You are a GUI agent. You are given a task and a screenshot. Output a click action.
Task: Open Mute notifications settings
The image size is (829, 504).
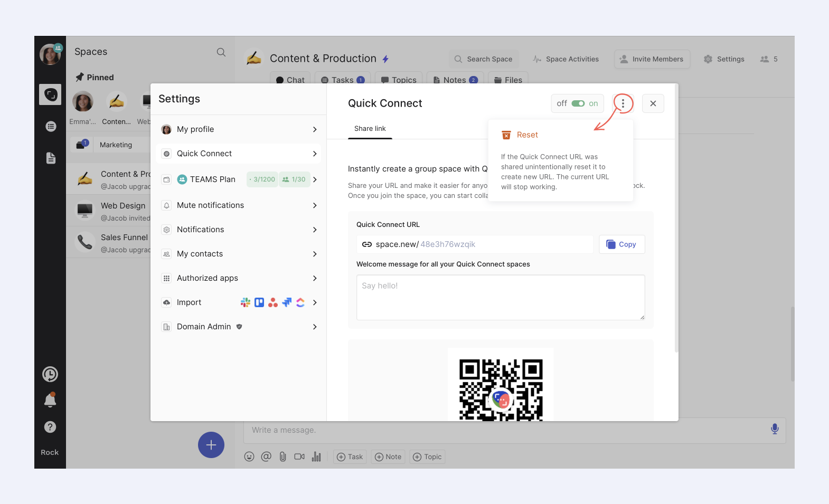239,205
